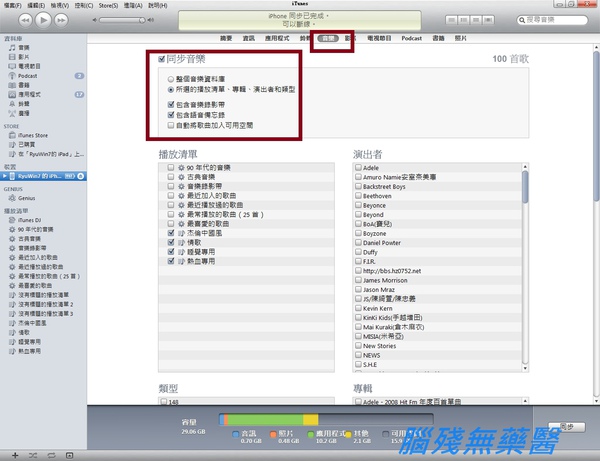Click the main pane scroll-down arrow
This screenshot has width=600, height=461.
tap(596, 401)
